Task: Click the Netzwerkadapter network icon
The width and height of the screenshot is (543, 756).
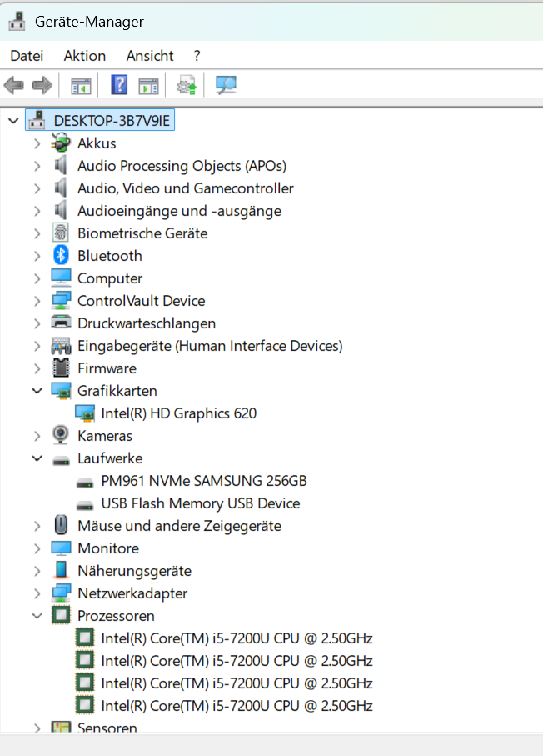Action: coord(61,593)
